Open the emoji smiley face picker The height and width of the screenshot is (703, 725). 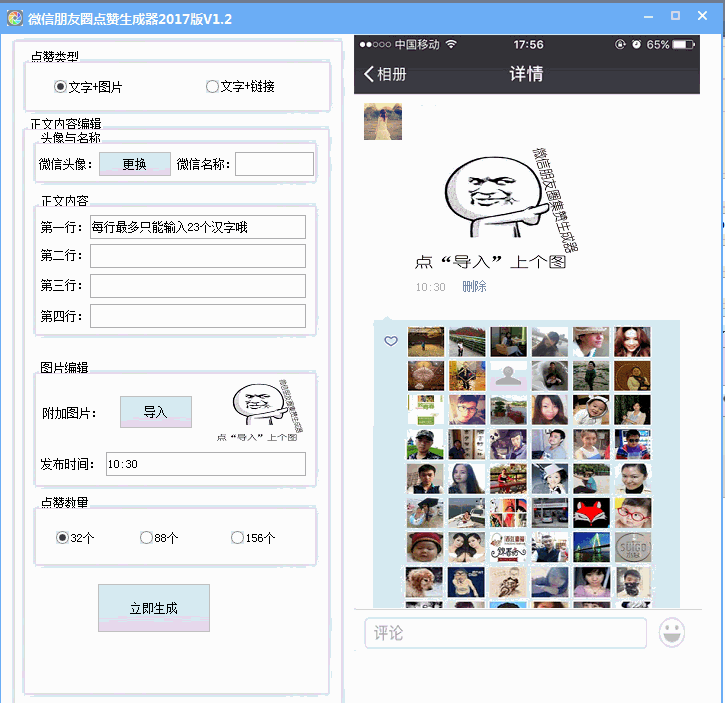(x=672, y=632)
